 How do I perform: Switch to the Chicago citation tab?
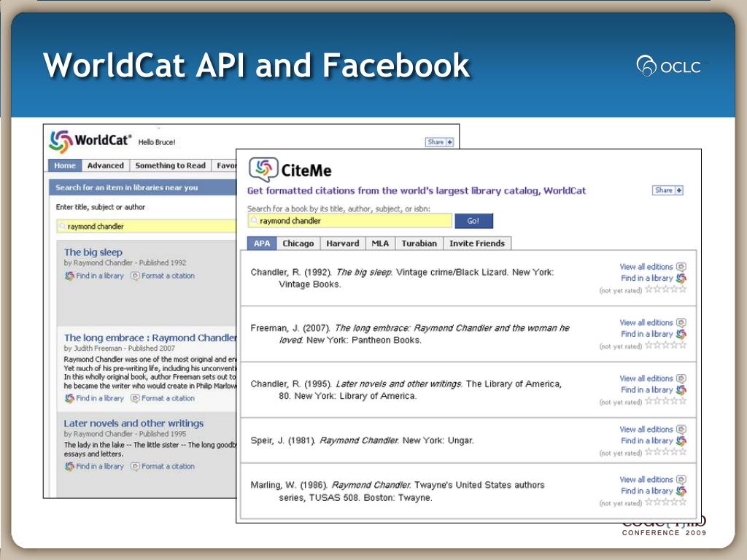[x=298, y=244]
